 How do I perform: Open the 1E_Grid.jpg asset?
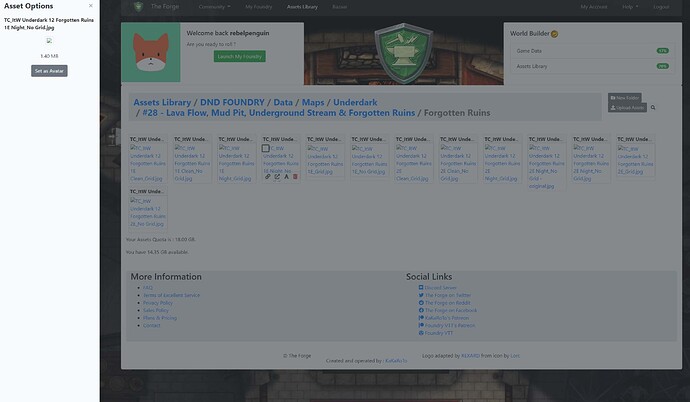coord(325,156)
